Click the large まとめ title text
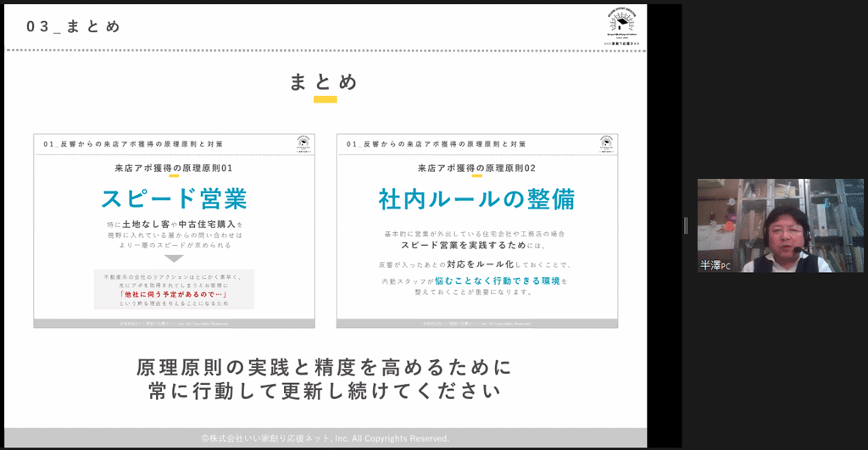Viewport: 868px width, 450px height. [x=324, y=81]
